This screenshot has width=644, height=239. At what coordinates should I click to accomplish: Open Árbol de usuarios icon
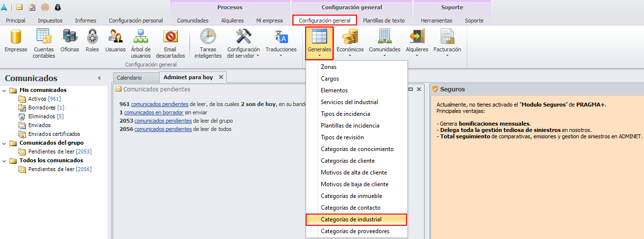pyautogui.click(x=141, y=44)
